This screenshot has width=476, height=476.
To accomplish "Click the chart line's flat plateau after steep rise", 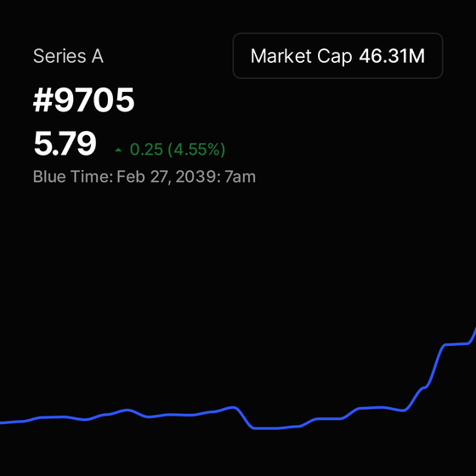I will pyautogui.click(x=456, y=344).
